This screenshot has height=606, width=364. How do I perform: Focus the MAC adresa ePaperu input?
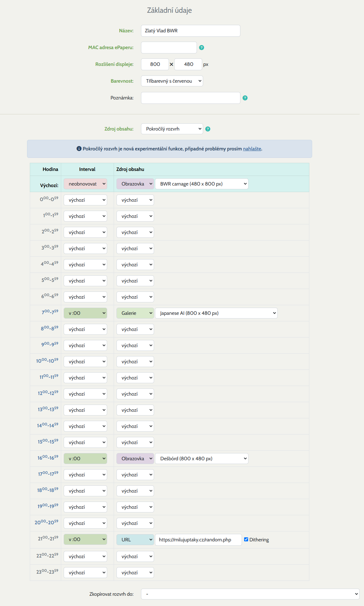pyautogui.click(x=169, y=48)
